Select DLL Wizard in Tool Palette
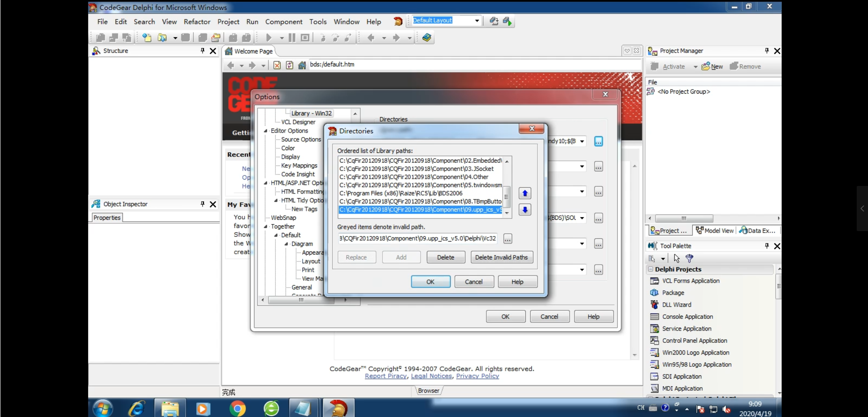Image resolution: width=868 pixels, height=417 pixels. [676, 305]
